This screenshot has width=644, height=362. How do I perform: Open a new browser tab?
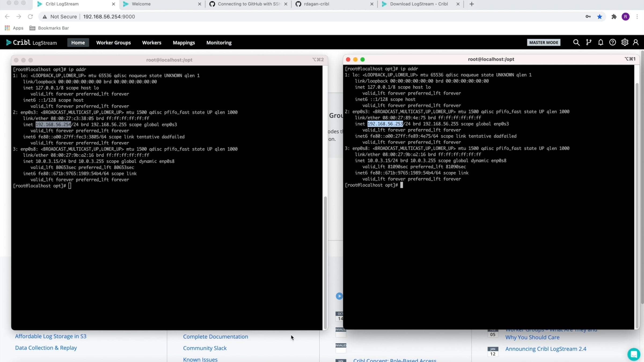[x=472, y=4]
